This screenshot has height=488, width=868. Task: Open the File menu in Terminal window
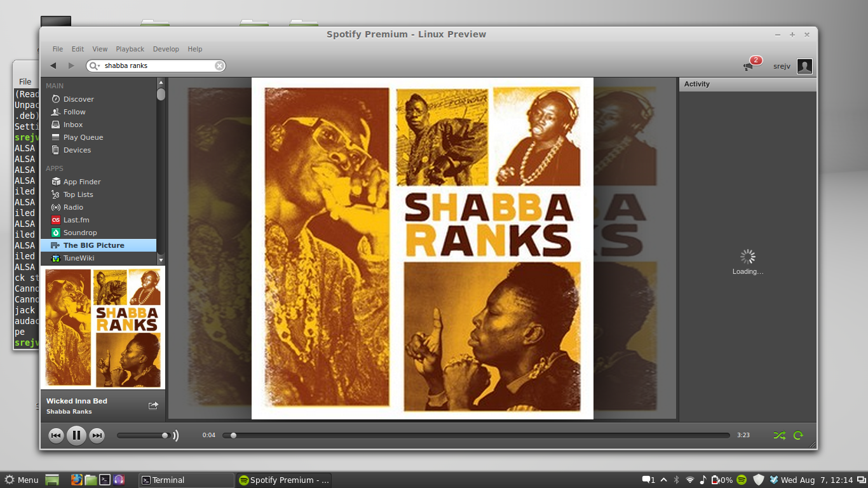pyautogui.click(x=25, y=81)
